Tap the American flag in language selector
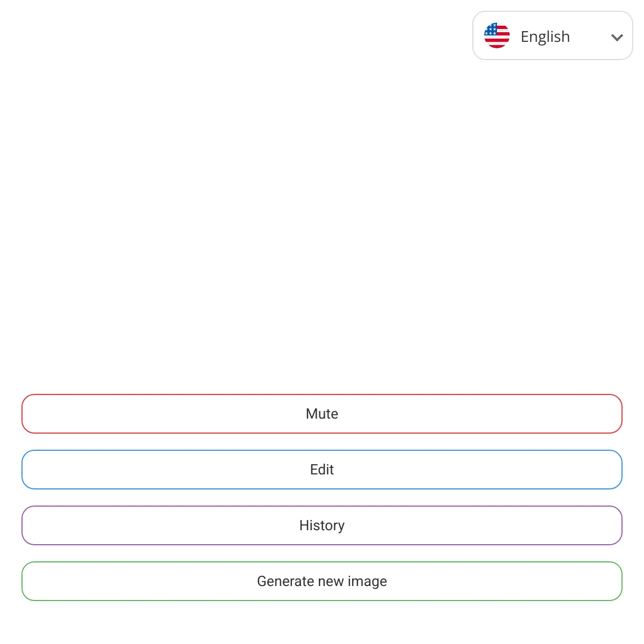This screenshot has width=644, height=644. pos(497,35)
